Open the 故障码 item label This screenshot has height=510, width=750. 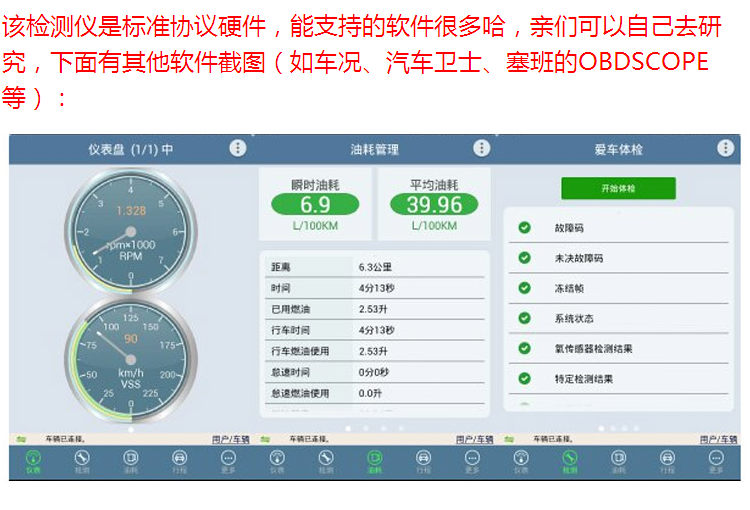[x=569, y=228]
